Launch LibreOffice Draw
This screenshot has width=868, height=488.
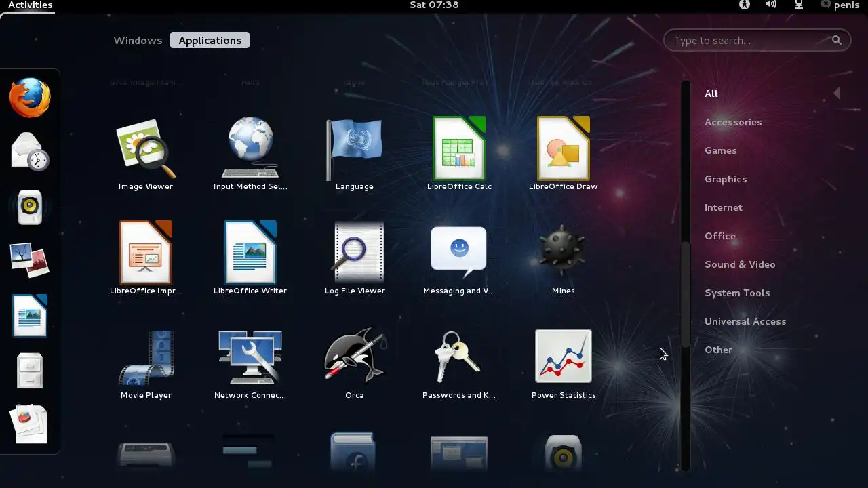564,155
